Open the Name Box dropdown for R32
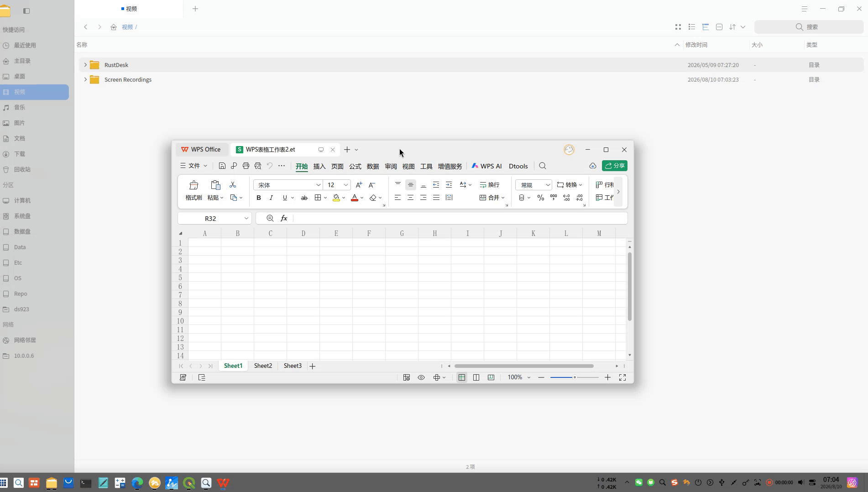This screenshot has width=868, height=492. (x=246, y=218)
